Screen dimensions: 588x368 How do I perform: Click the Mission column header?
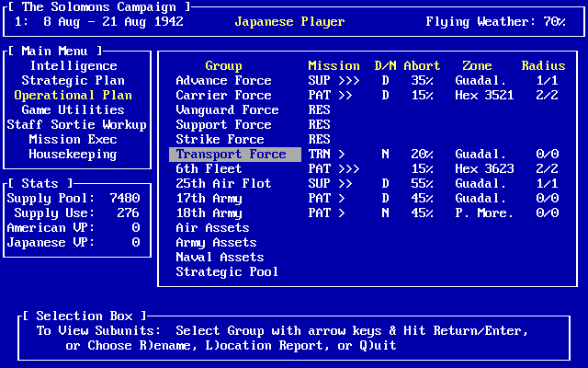point(334,65)
